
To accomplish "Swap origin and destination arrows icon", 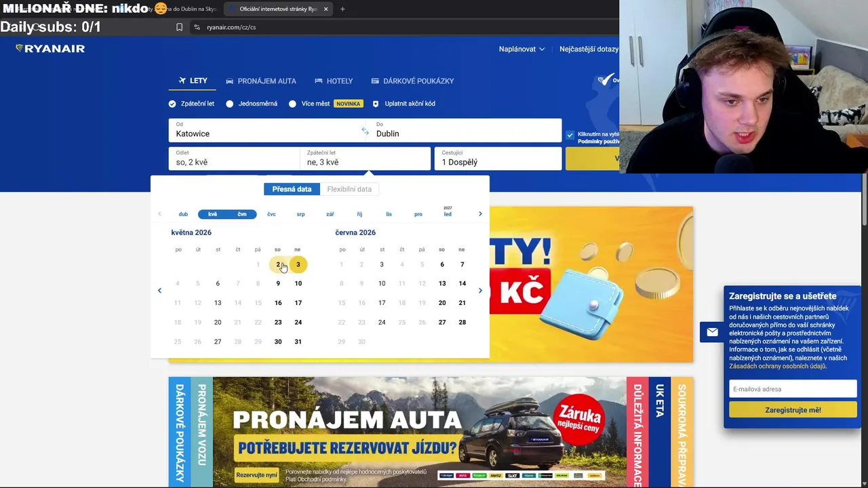I will point(365,131).
